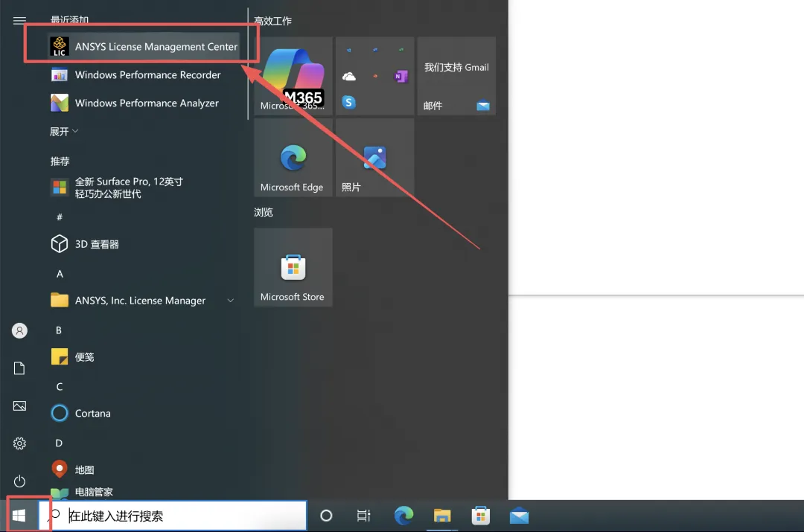Open Cortana circle on taskbar

pyautogui.click(x=326, y=516)
